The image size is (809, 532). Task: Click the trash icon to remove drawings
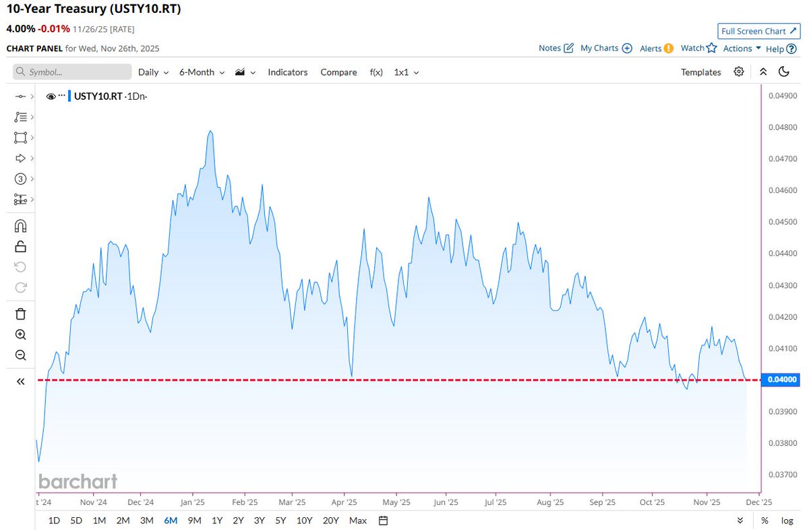point(20,314)
